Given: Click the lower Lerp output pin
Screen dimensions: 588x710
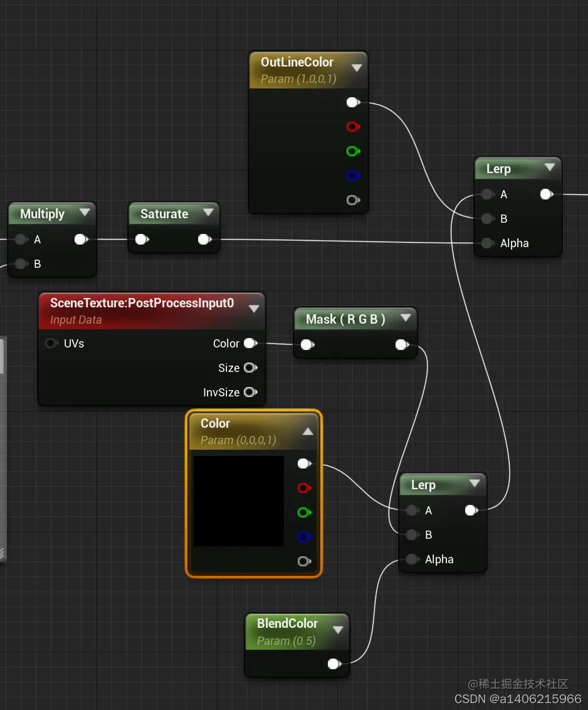Looking at the screenshot, I should 471,511.
